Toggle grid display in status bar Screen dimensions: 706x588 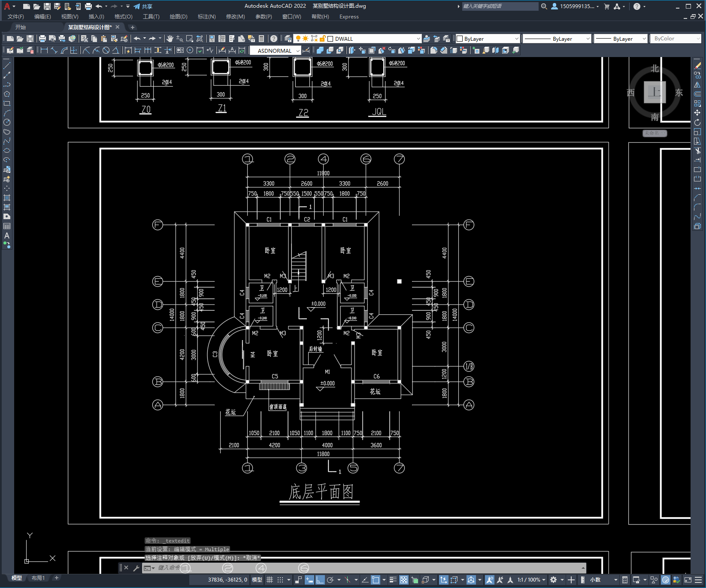[270, 580]
